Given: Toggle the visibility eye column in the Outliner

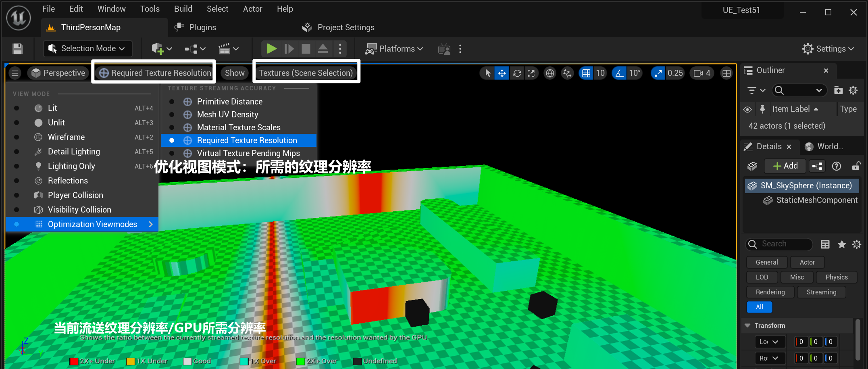Looking at the screenshot, I should click(747, 109).
